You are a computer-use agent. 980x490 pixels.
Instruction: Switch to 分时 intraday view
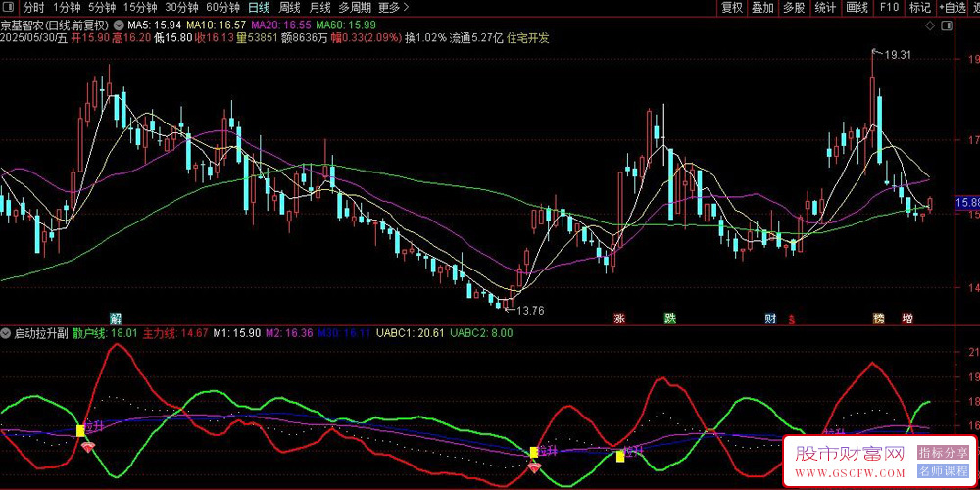coord(34,8)
